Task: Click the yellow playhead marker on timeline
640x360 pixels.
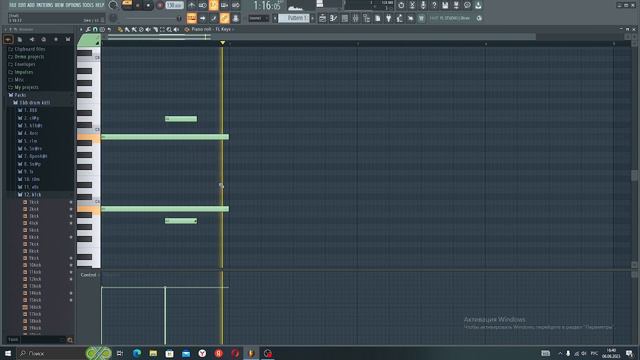Action: tap(222, 42)
